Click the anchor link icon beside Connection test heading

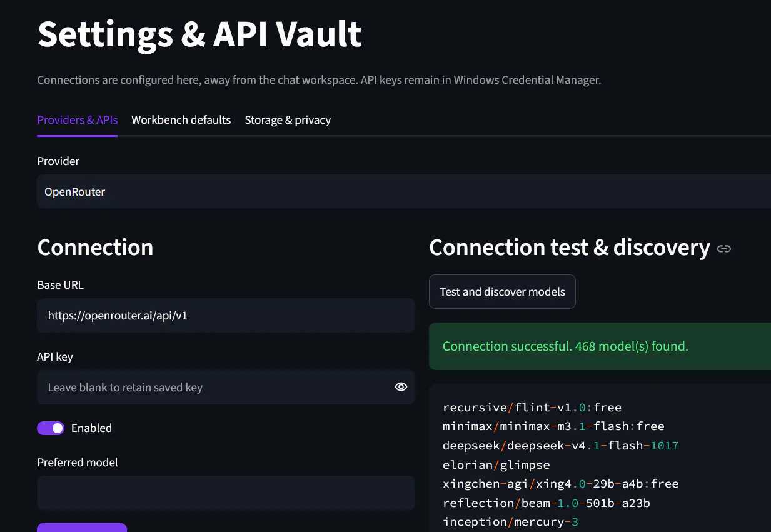[724, 249]
